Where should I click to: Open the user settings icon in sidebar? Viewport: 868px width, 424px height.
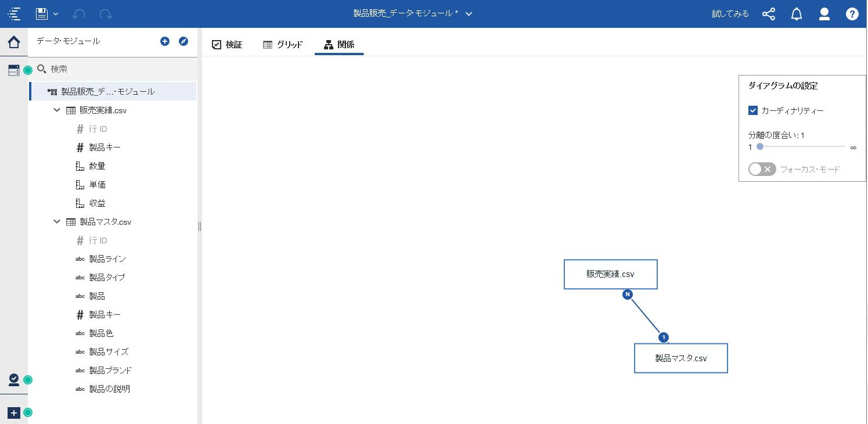point(14,380)
